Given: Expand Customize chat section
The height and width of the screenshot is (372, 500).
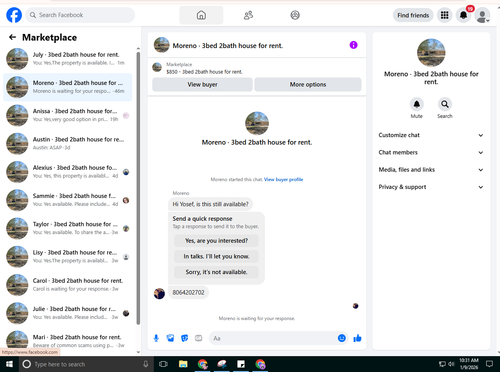Looking at the screenshot, I should tap(431, 135).
